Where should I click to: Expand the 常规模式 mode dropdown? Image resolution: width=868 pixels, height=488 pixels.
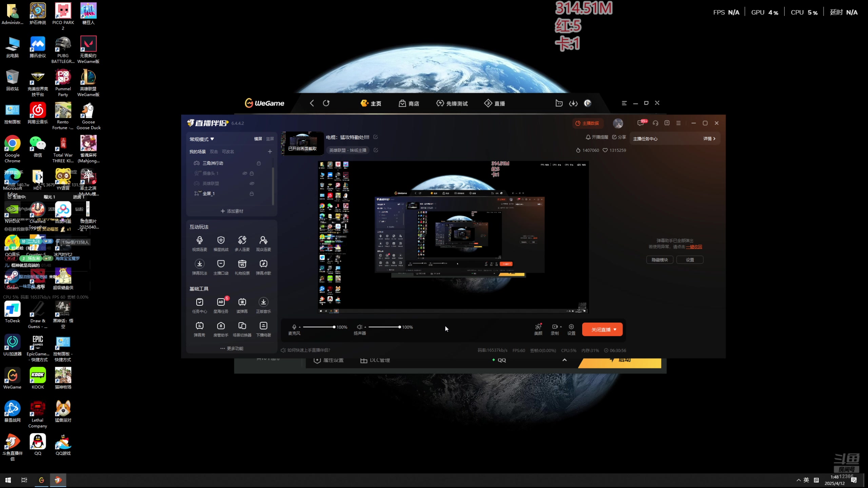tap(202, 139)
